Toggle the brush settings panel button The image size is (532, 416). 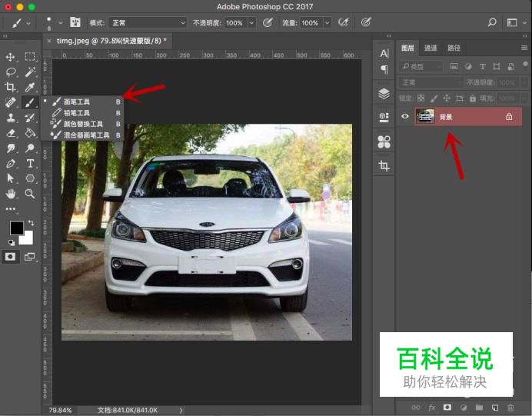point(75,22)
